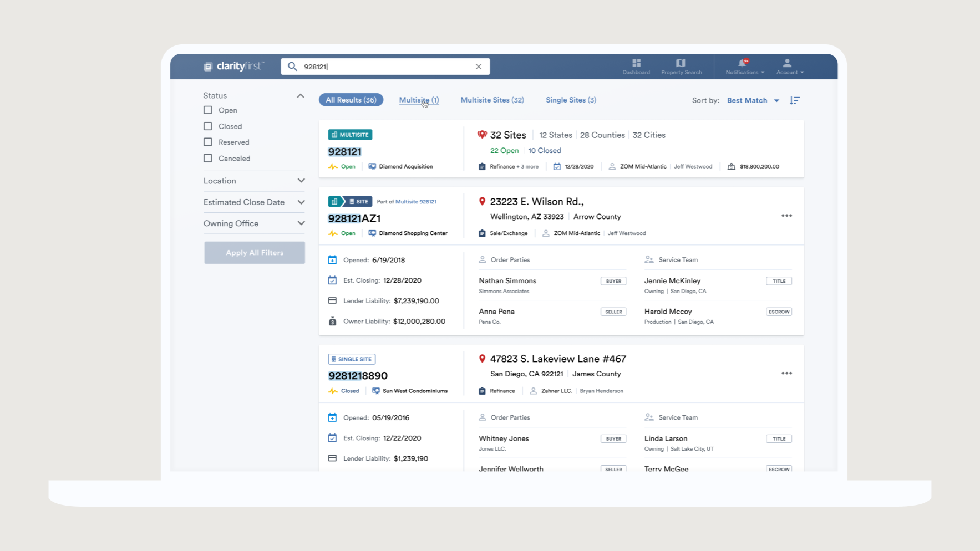The image size is (980, 551).
Task: Click the Notifications bell icon
Action: [x=742, y=63]
